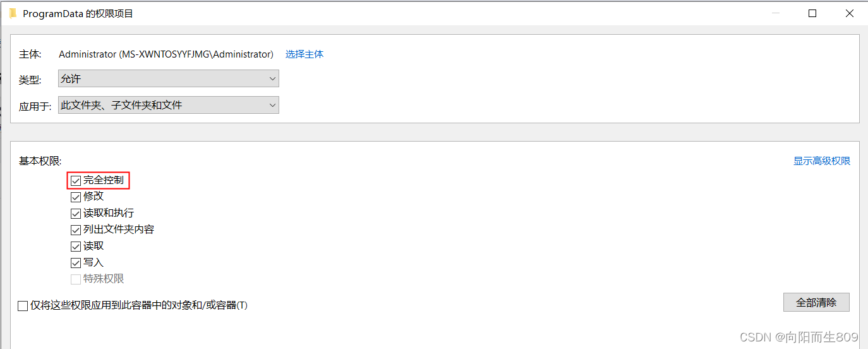Click the 类型 label
Image resolution: width=868 pixels, height=349 pixels.
(30, 80)
